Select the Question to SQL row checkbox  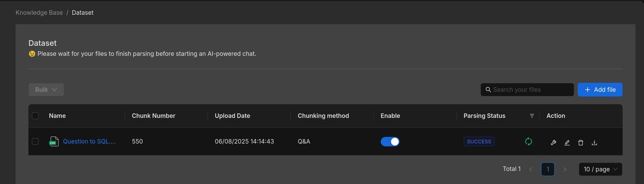click(35, 141)
